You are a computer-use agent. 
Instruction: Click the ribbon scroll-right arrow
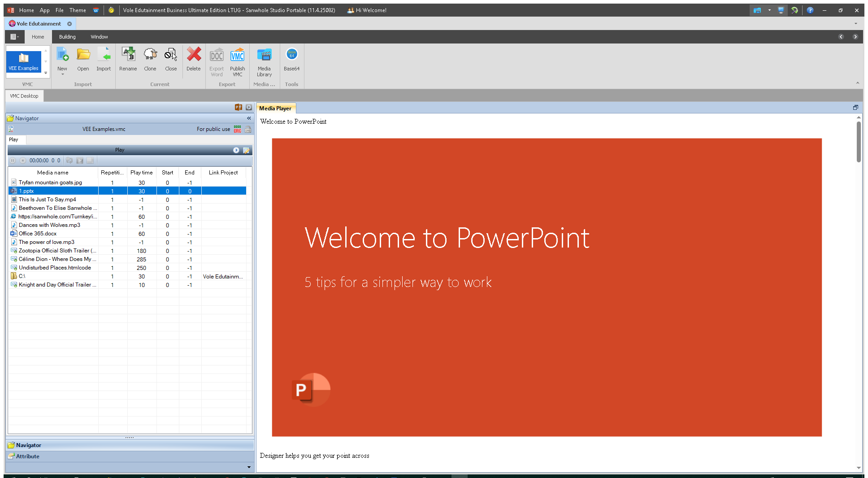point(855,37)
